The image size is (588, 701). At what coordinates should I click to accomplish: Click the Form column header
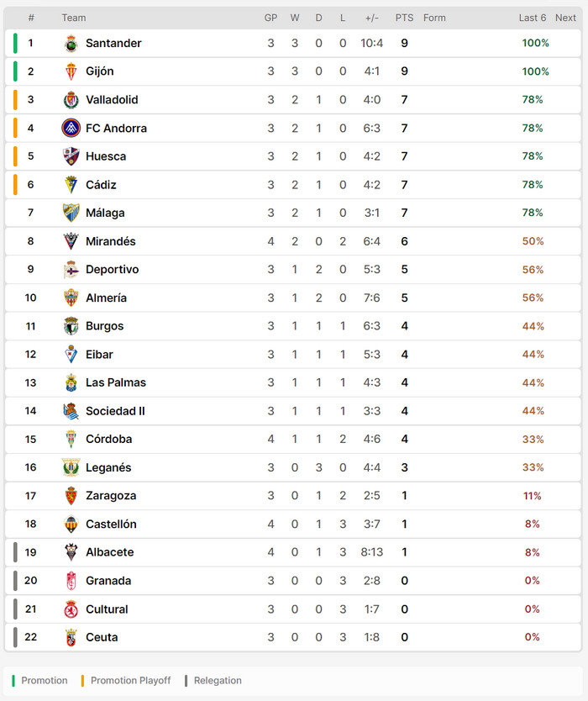click(x=434, y=18)
